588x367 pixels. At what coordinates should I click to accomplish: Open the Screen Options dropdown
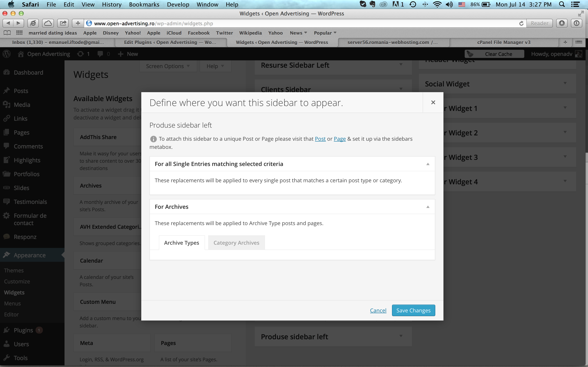click(168, 66)
